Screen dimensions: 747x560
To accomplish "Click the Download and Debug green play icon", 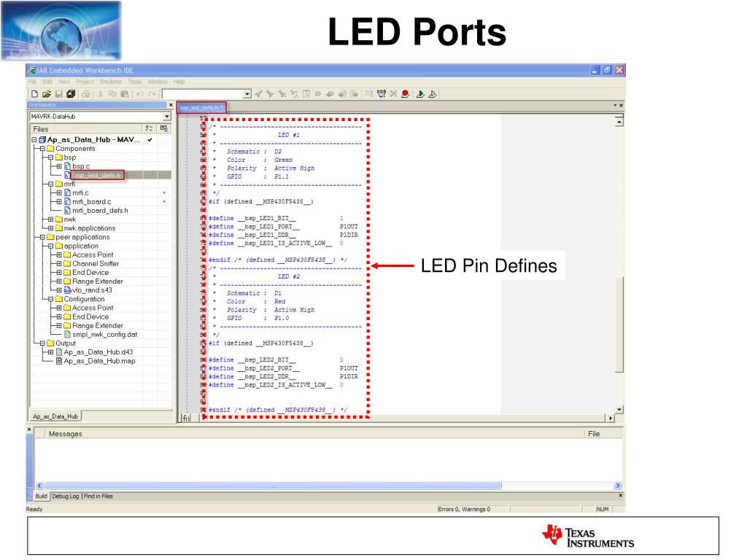I will 420,94.
